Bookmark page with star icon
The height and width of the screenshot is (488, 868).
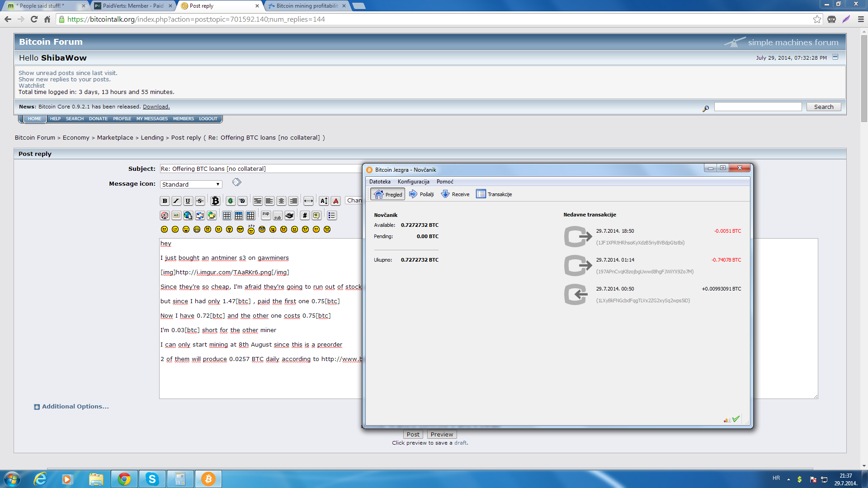click(817, 19)
